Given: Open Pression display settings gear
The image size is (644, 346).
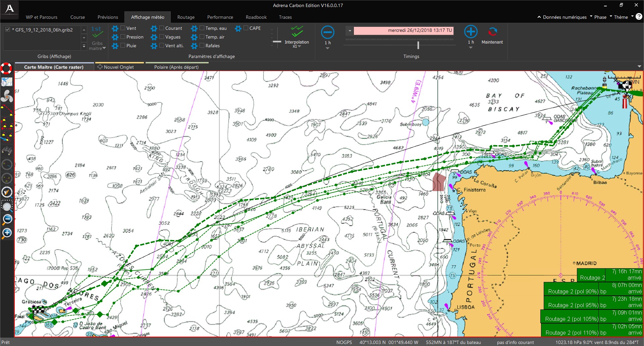Looking at the screenshot, I should pos(115,37).
